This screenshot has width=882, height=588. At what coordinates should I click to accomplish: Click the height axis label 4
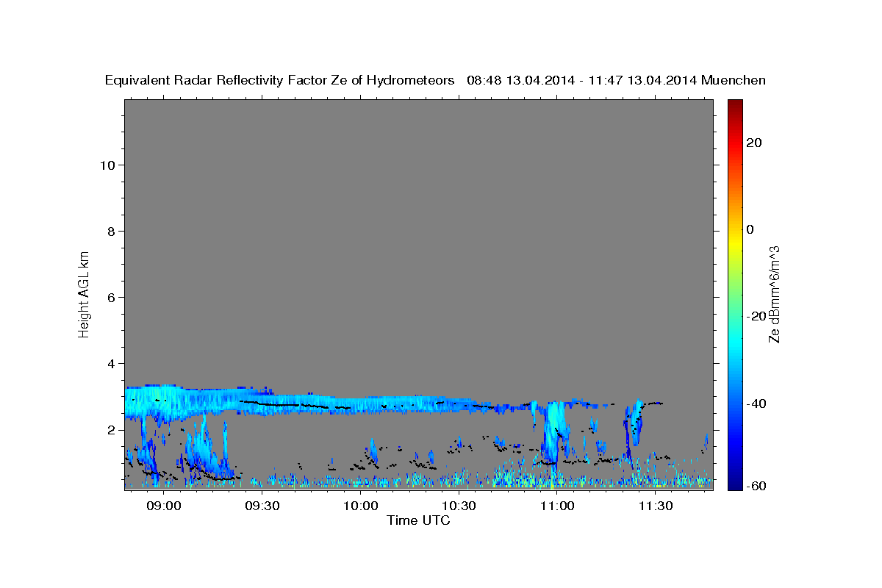coord(112,363)
